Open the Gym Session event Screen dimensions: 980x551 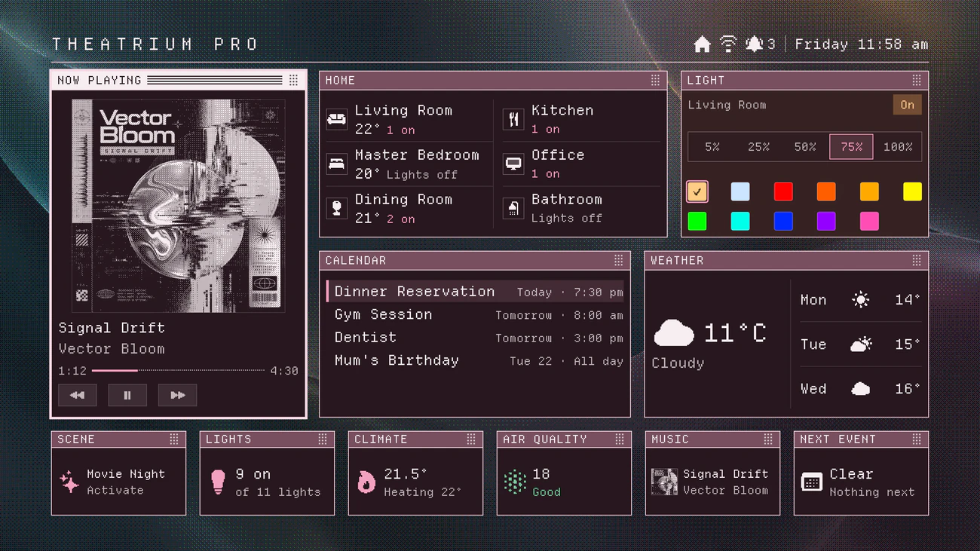click(x=475, y=315)
